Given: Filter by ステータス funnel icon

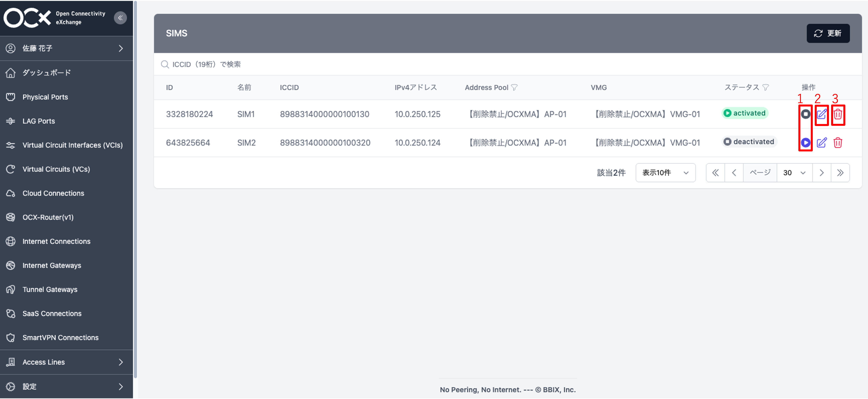Looking at the screenshot, I should 766,87.
